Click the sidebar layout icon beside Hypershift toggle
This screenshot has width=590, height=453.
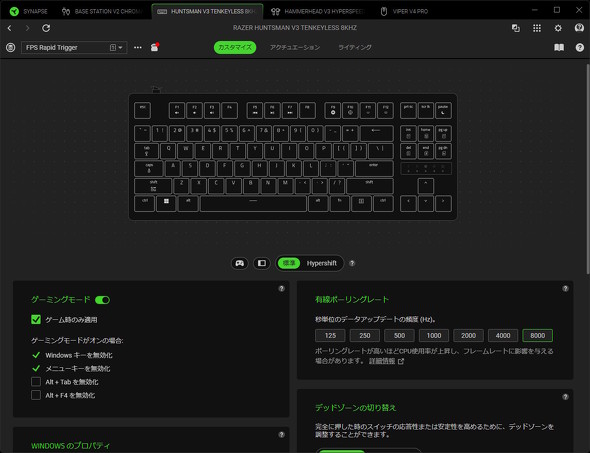coord(262,263)
